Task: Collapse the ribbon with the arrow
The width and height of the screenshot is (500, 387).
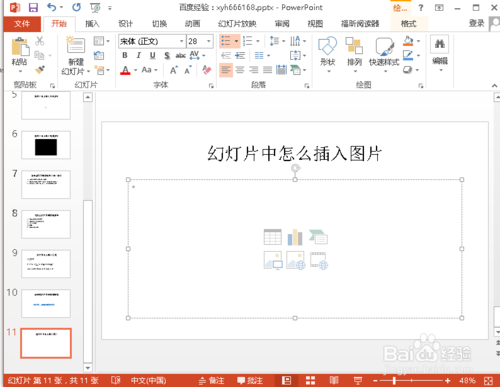Action: [x=494, y=86]
